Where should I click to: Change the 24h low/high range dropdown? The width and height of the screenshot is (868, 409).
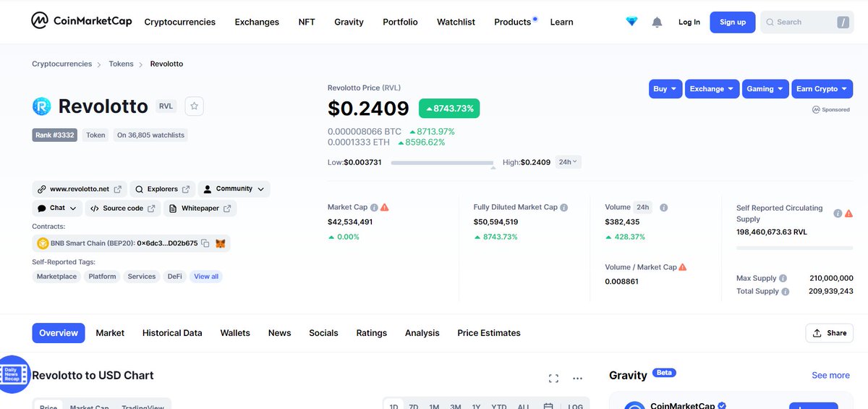pos(568,162)
